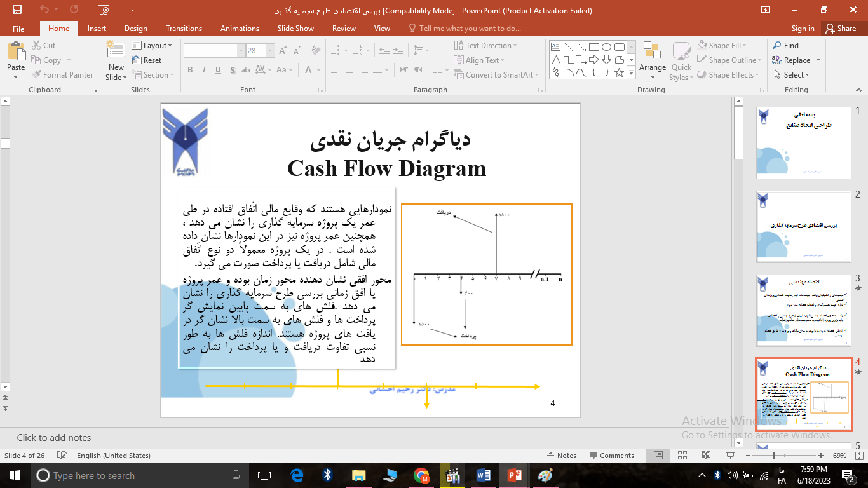Image resolution: width=868 pixels, height=488 pixels.
Task: Click the Save icon in the title bar
Action: [17, 10]
